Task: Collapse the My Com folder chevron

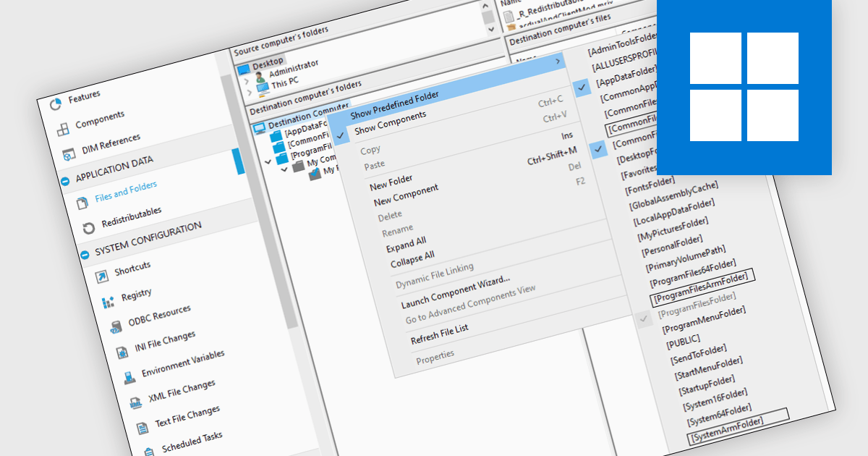Action: pyautogui.click(x=269, y=162)
